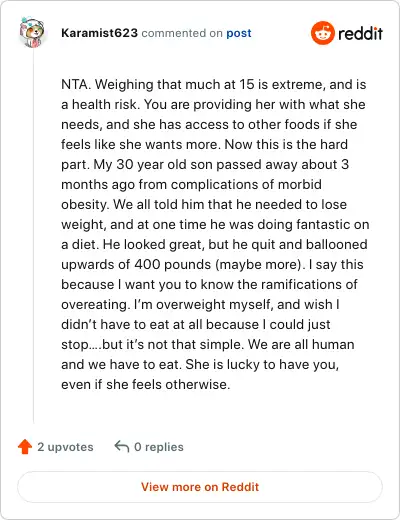
Task: Click the "400 pounds" phrase in the comment
Action: pyautogui.click(x=173, y=264)
